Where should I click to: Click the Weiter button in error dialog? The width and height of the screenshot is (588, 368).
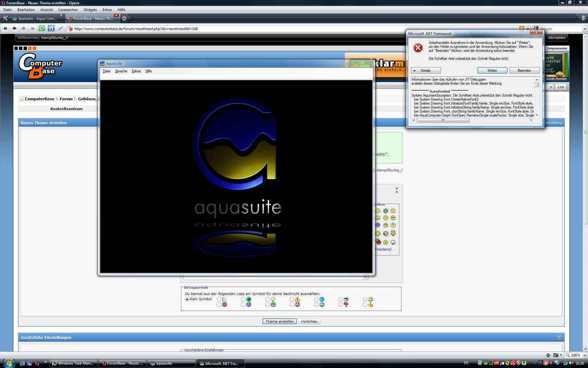tap(492, 71)
